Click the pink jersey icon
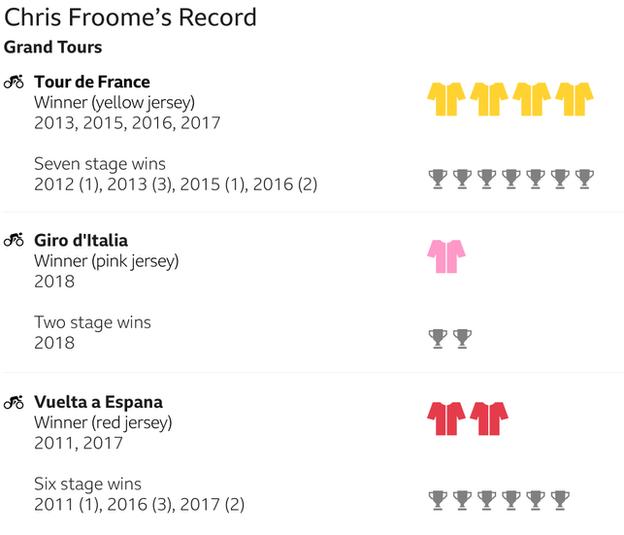The width and height of the screenshot is (624, 535). pyautogui.click(x=446, y=256)
